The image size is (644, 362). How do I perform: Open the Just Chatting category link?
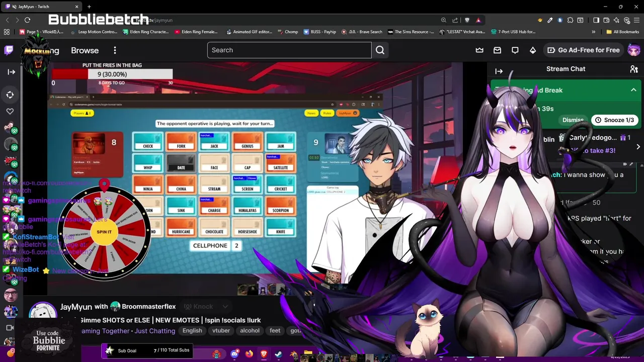(x=155, y=331)
